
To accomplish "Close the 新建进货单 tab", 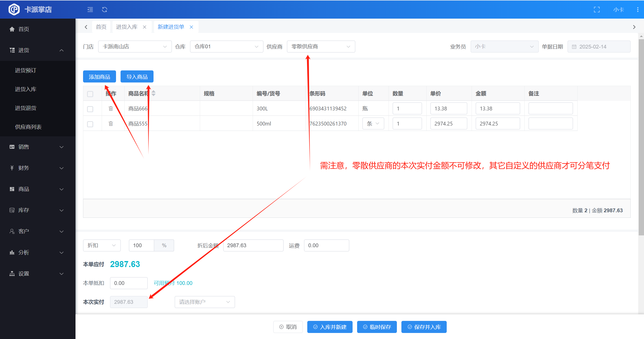I will tap(192, 27).
